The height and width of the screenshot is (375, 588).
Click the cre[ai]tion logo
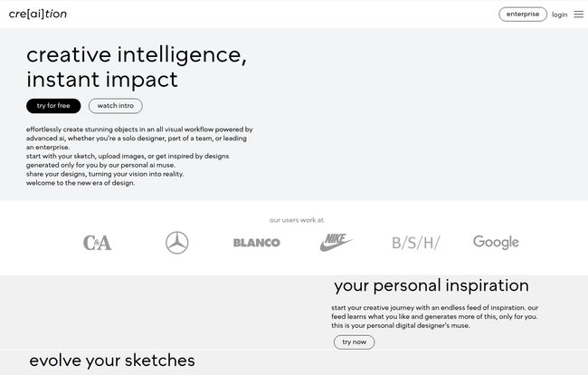tap(37, 14)
